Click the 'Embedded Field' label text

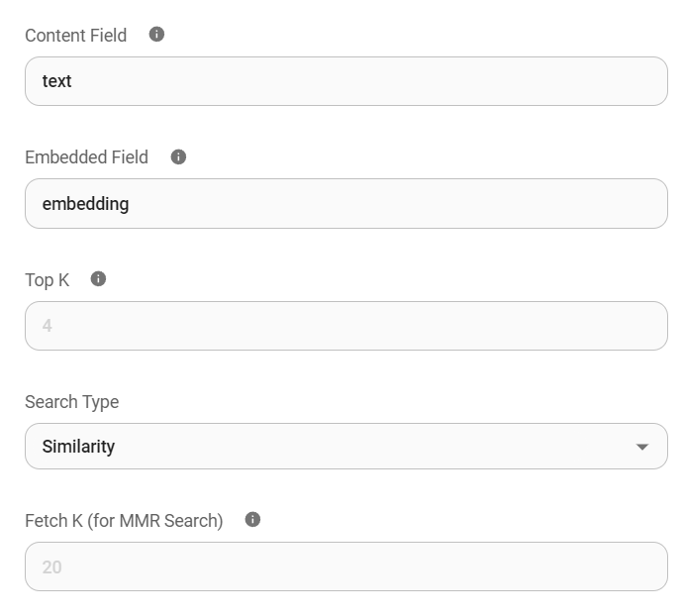point(86,157)
